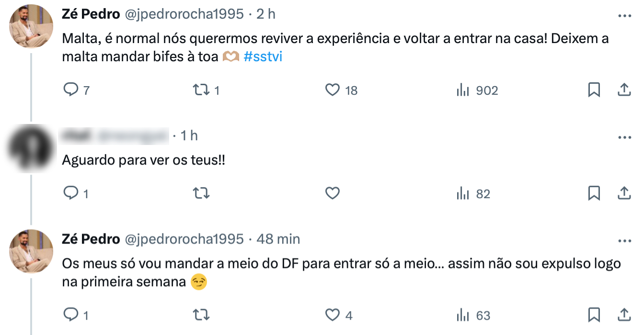Share Zé Pedro's bottom tweet

(624, 315)
